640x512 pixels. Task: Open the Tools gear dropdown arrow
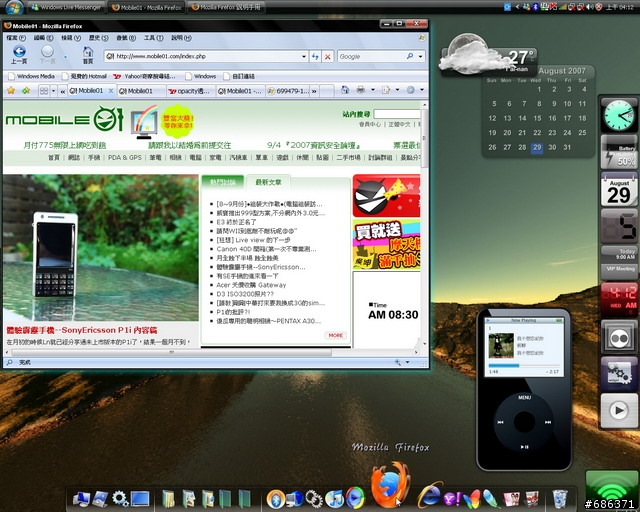(x=422, y=90)
